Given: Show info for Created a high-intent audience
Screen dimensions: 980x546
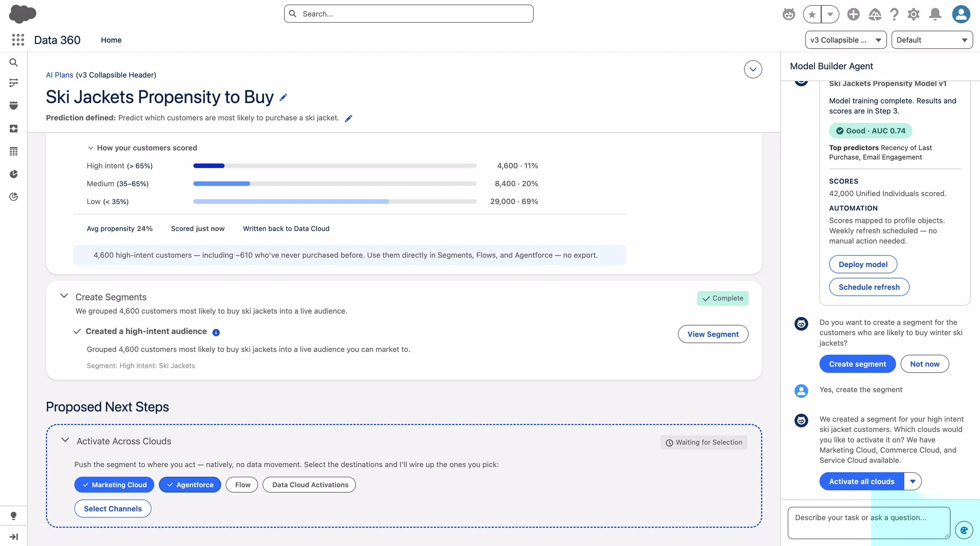Looking at the screenshot, I should [x=216, y=332].
